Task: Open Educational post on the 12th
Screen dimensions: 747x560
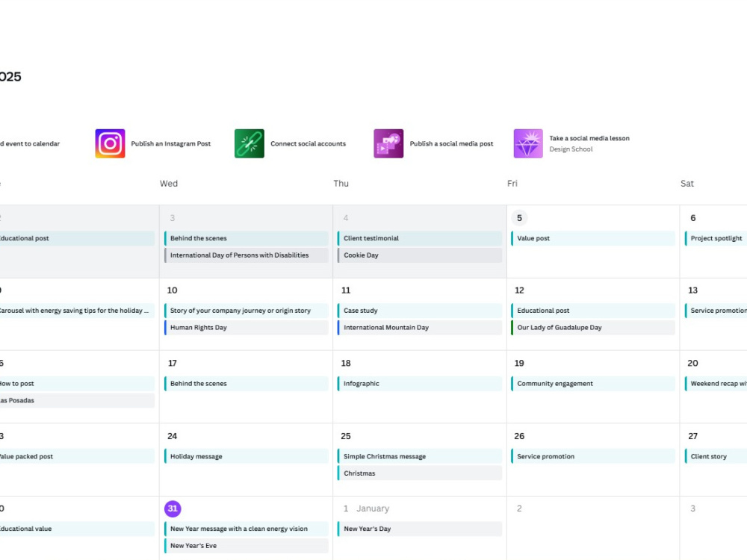Action: pyautogui.click(x=593, y=311)
